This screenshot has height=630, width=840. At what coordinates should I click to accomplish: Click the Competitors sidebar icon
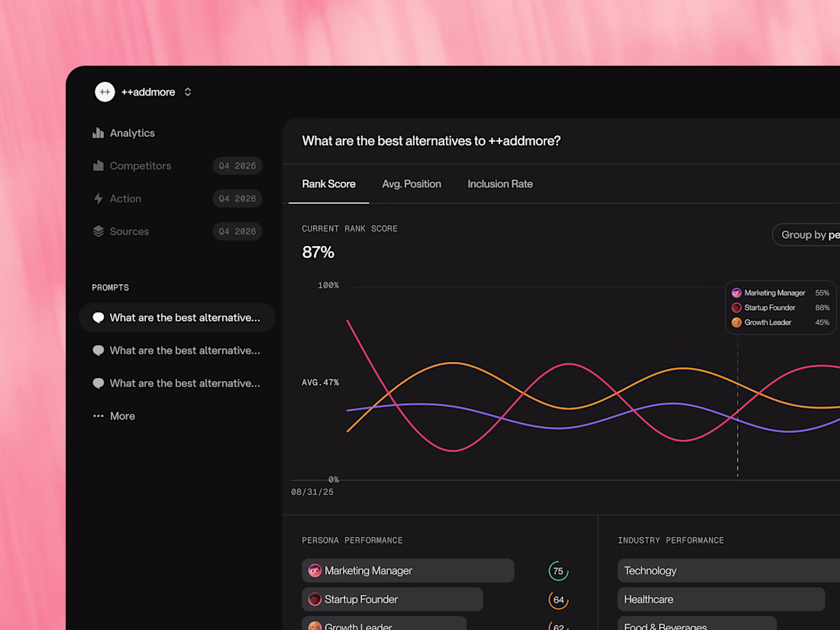coord(98,166)
